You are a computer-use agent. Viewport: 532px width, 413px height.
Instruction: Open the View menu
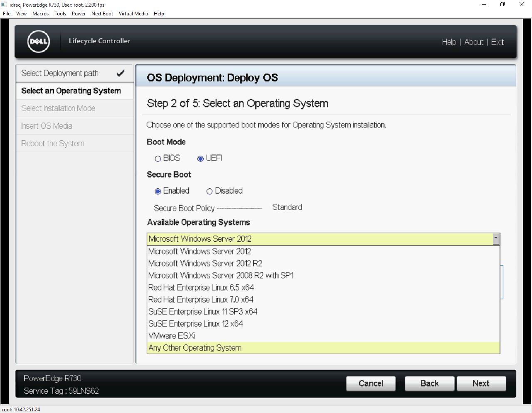(21, 13)
